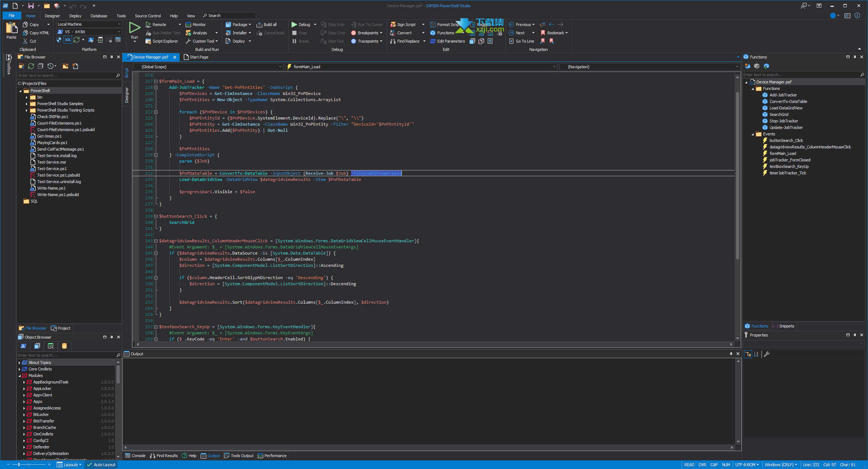The height and width of the screenshot is (469, 868).
Task: Switch to the Project panel tab
Action: pyautogui.click(x=61, y=328)
